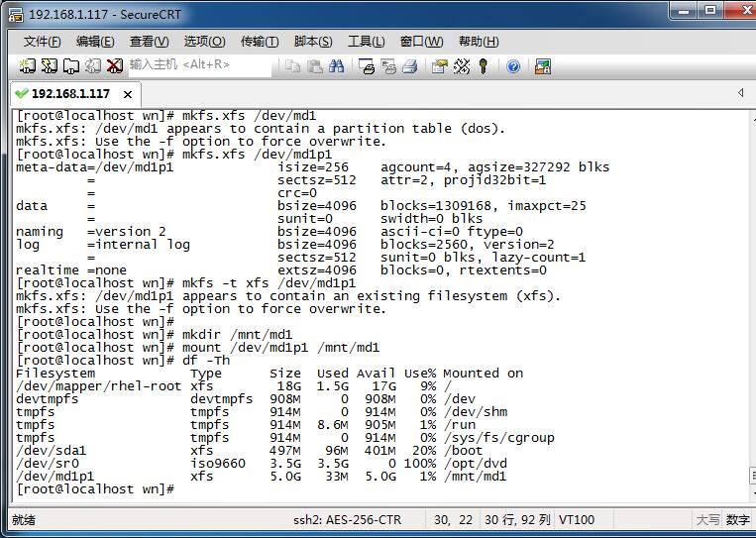Click the devtmpfs row in df output
Screen dimensions: 756x538
[x=246, y=398]
